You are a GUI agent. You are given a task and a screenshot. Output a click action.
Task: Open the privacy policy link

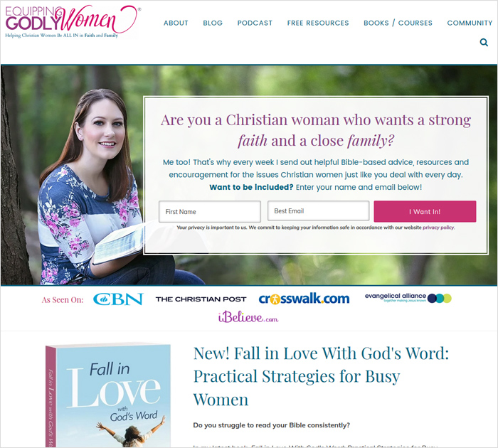(x=438, y=228)
